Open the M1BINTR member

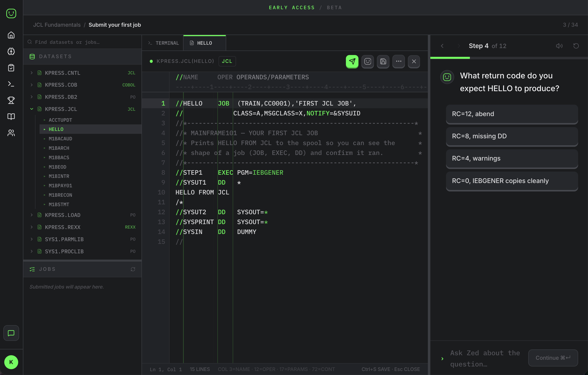pyautogui.click(x=90, y=176)
